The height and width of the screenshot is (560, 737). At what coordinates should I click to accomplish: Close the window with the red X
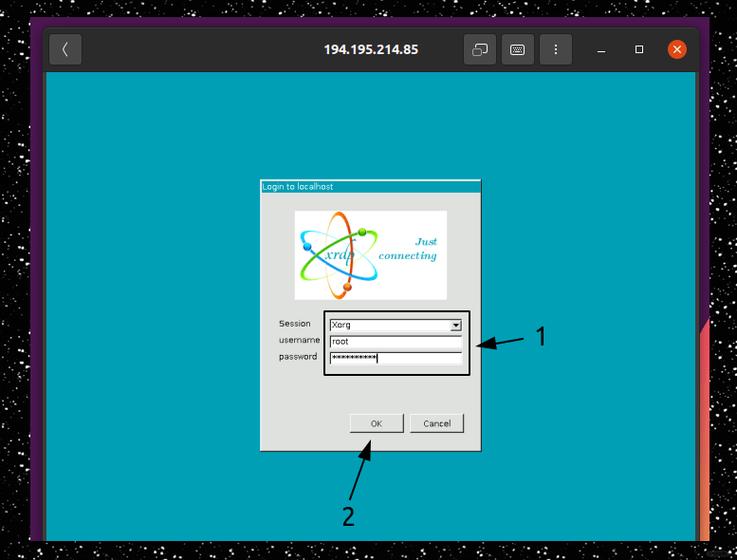click(677, 49)
